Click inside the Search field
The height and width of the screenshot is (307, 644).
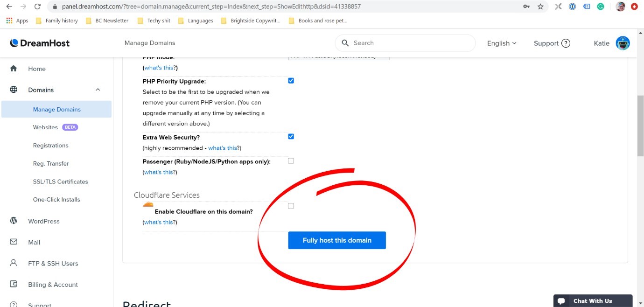pos(405,42)
